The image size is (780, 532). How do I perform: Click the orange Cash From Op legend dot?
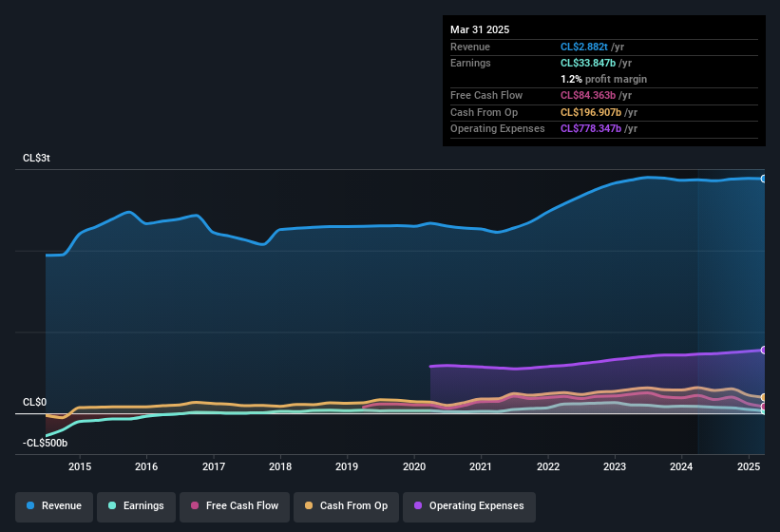point(309,505)
